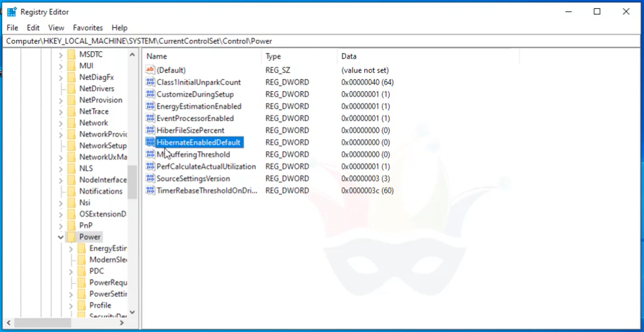Click the 0x00000040 (64) data cell
Viewport: 644px width, 332px height.
click(368, 82)
